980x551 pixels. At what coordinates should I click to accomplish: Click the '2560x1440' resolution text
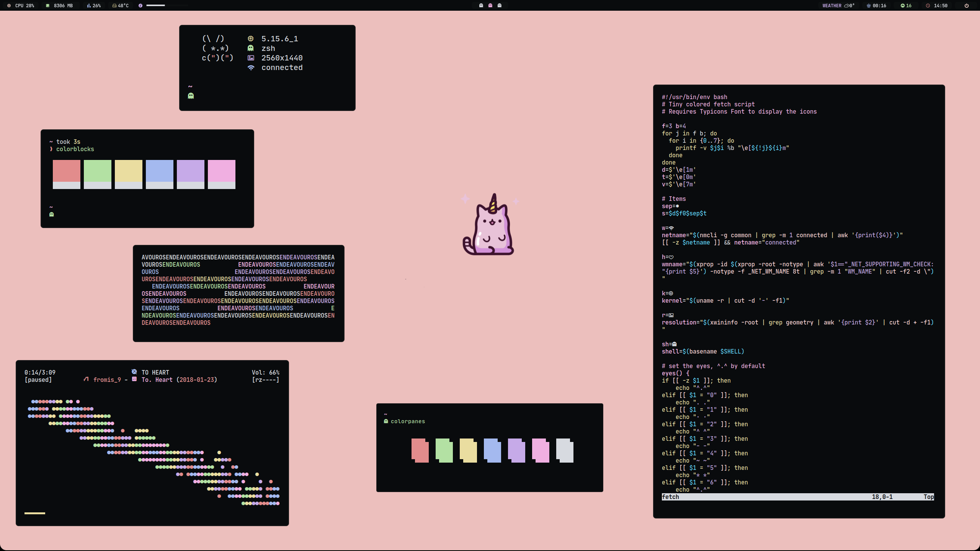(282, 58)
